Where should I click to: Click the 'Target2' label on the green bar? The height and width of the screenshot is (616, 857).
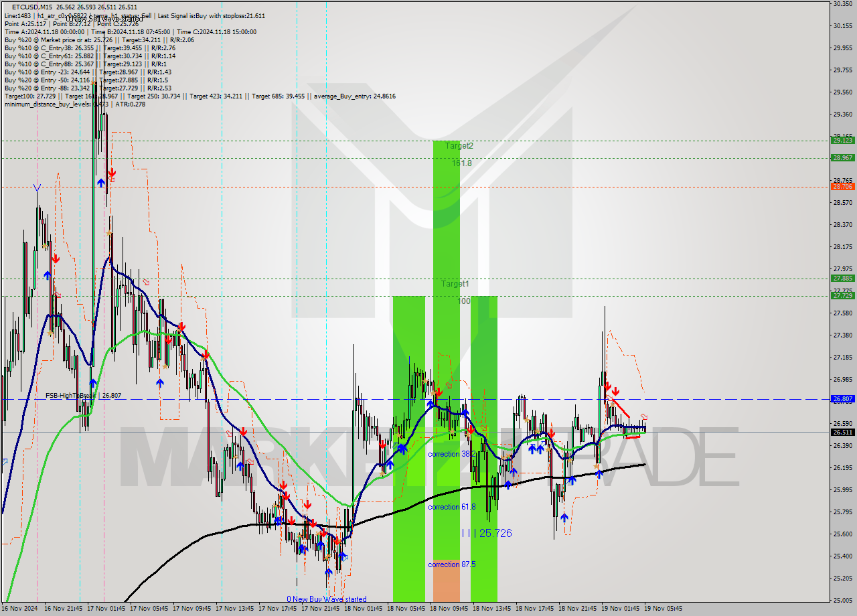459,145
